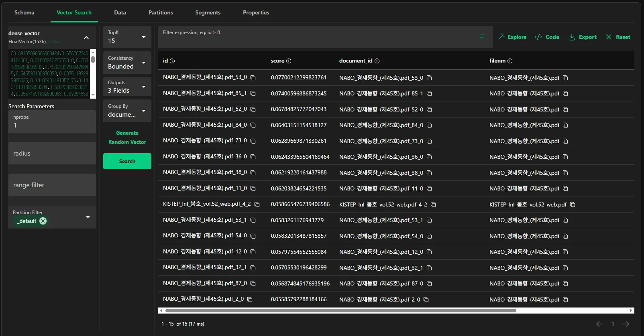Image resolution: width=644 pixels, height=336 pixels.
Task: Click the Explore button
Action: coord(512,37)
